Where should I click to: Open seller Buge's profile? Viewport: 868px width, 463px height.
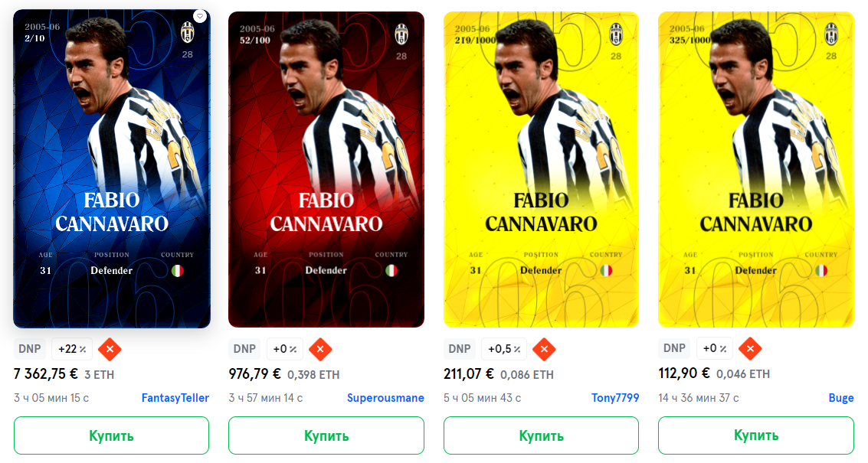[841, 398]
